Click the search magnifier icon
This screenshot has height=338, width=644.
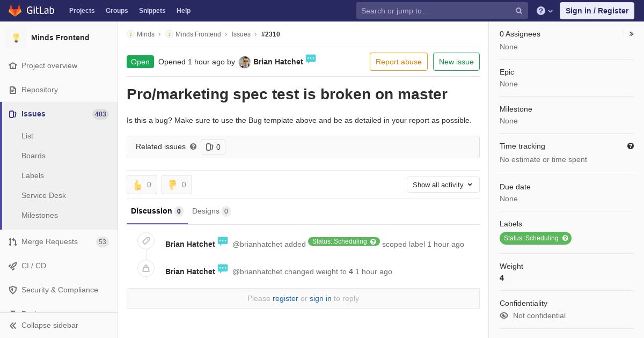coord(519,11)
